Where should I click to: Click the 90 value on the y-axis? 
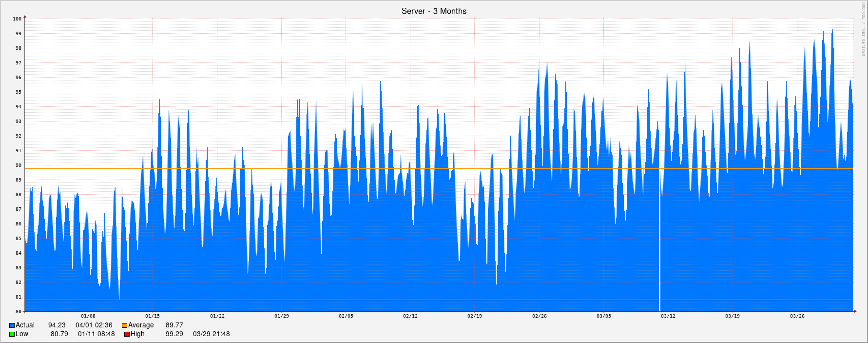click(x=19, y=165)
